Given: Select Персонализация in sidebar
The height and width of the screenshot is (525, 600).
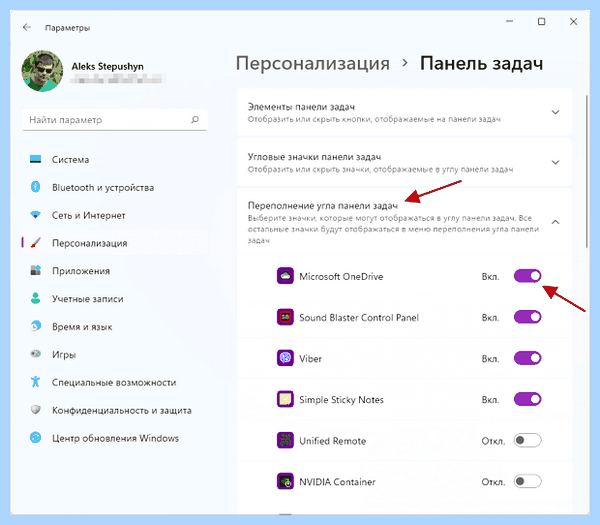Looking at the screenshot, I should (115, 243).
